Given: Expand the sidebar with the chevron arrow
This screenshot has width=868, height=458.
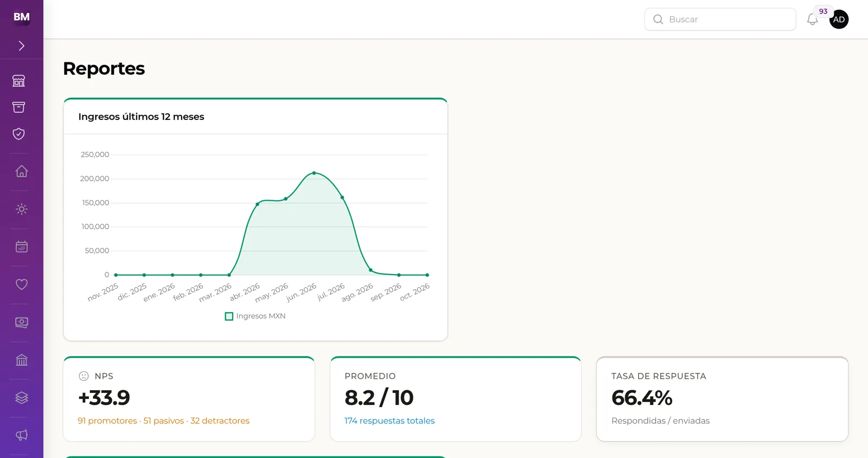Looking at the screenshot, I should [x=22, y=46].
